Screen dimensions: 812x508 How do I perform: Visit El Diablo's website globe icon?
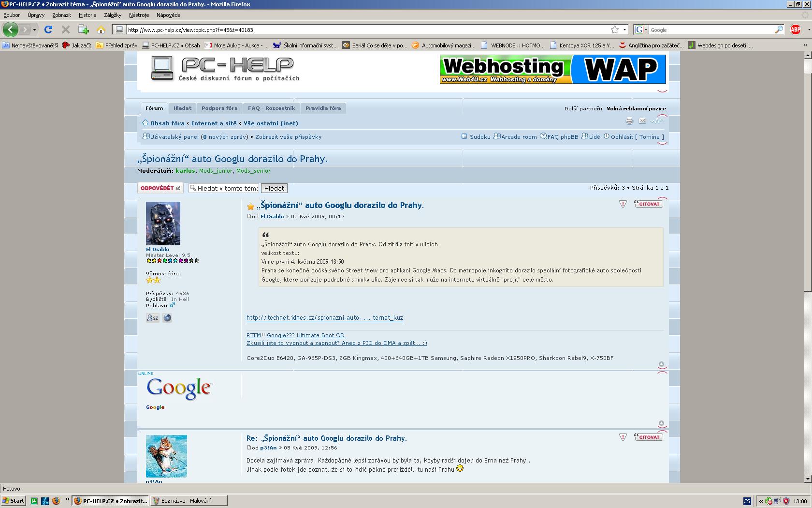click(x=167, y=318)
